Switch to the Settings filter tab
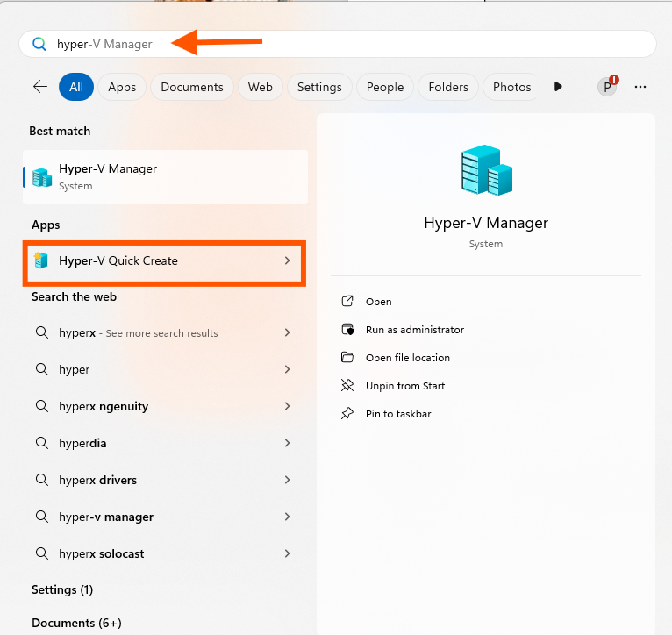The image size is (672, 635). (x=319, y=87)
